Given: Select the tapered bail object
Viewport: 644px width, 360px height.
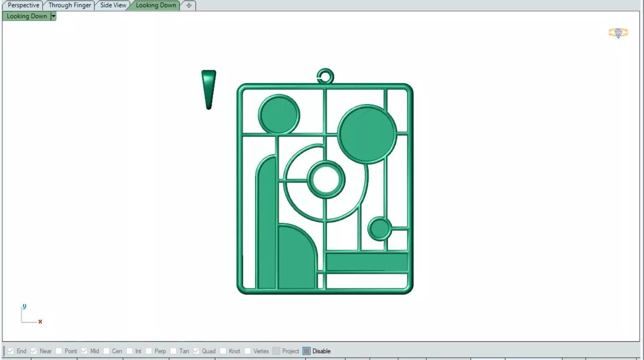Looking at the screenshot, I should point(209,90).
